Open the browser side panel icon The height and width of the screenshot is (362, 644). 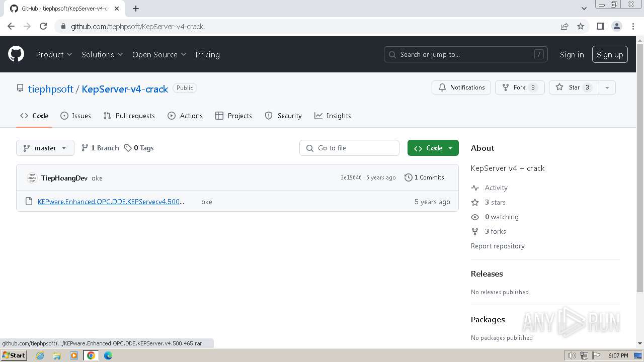click(600, 26)
